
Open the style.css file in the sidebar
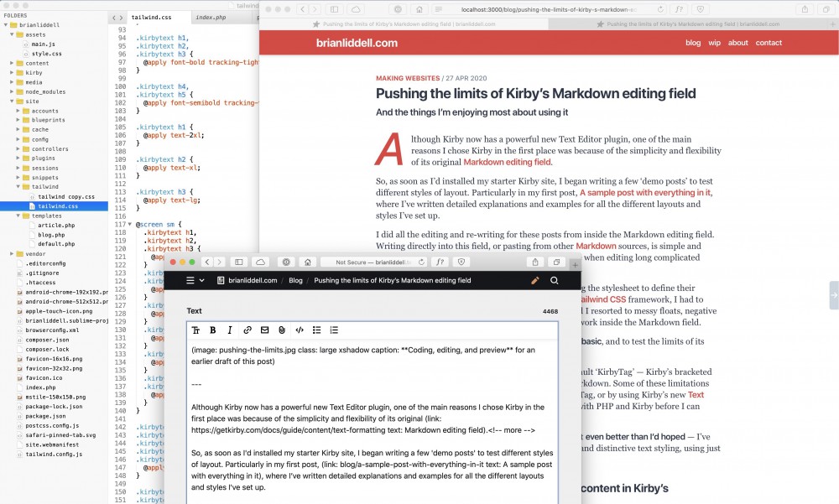click(46, 54)
